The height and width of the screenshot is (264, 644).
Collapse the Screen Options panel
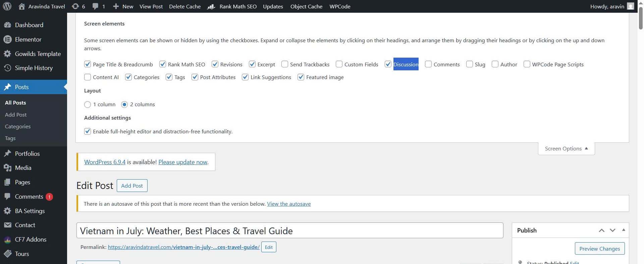(566, 149)
